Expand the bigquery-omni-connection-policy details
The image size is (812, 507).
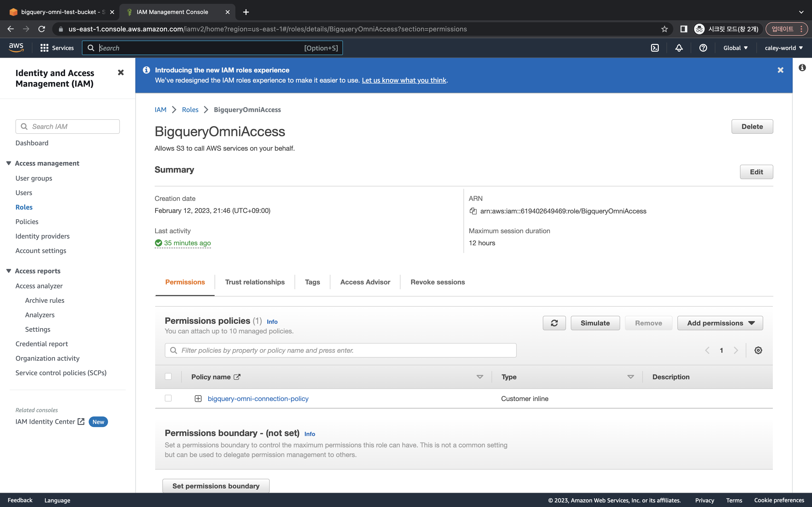click(x=198, y=398)
